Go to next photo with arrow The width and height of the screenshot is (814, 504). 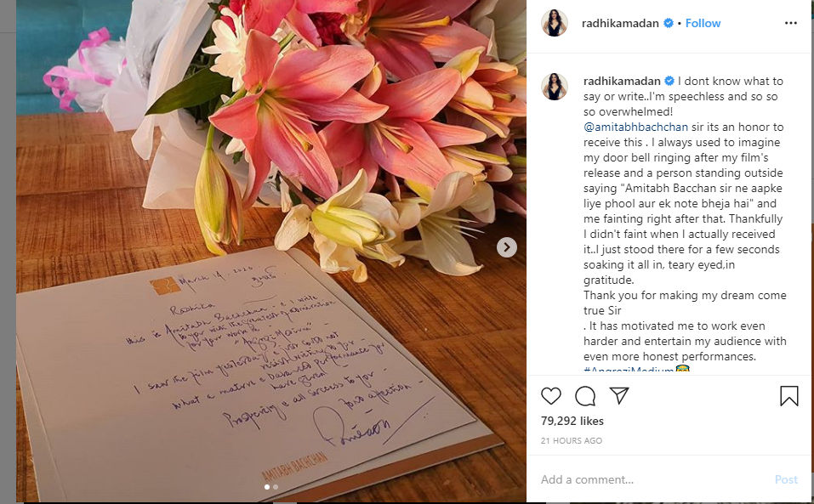(x=507, y=246)
